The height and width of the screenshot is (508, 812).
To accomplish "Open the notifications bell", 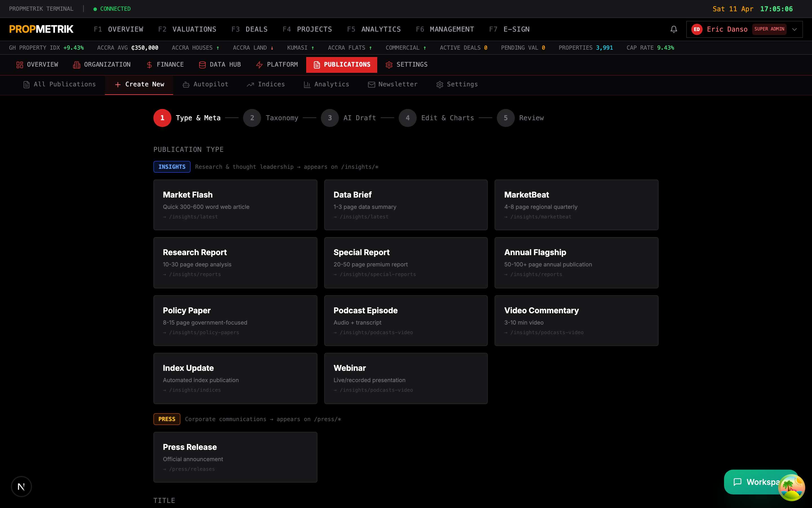I will pos(673,29).
